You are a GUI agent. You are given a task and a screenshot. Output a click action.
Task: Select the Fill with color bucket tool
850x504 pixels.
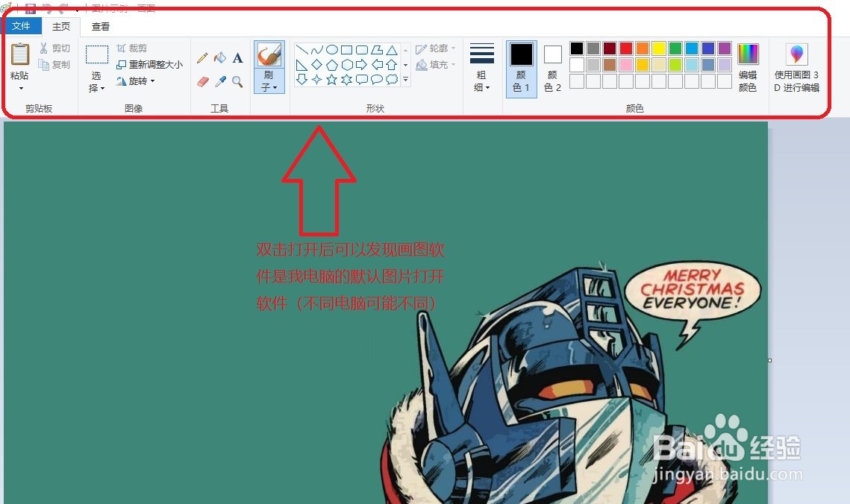tap(219, 58)
